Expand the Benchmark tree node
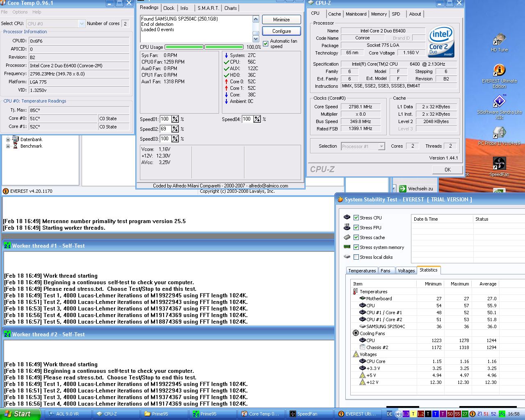 point(8,146)
